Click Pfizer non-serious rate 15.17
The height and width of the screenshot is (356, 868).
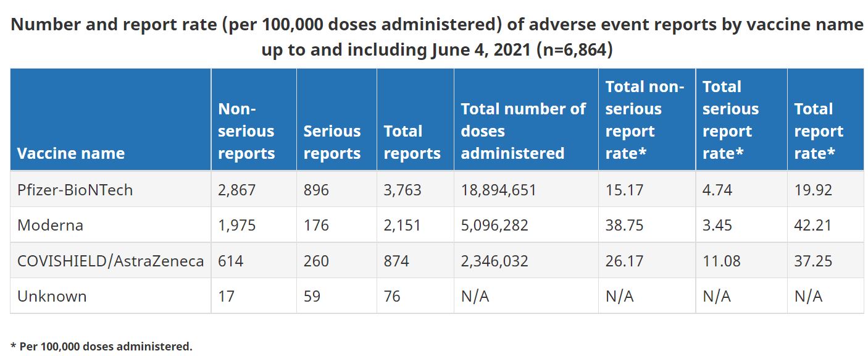pos(624,190)
